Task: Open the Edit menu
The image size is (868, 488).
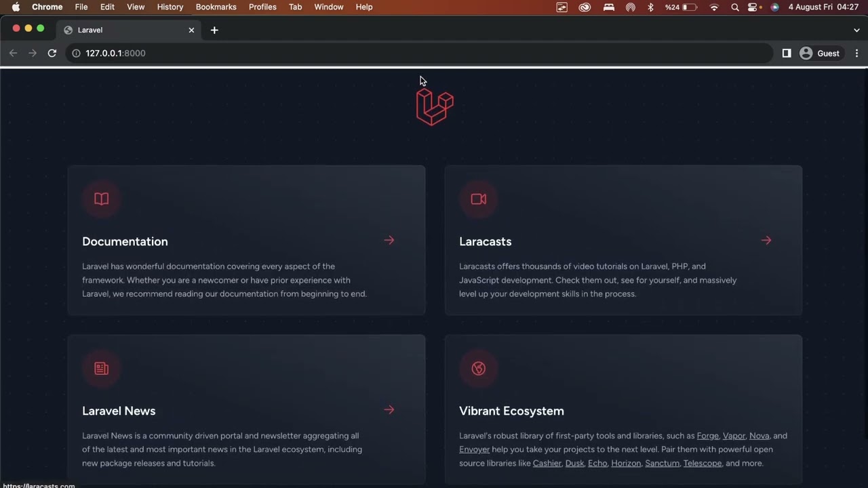Action: pyautogui.click(x=107, y=7)
